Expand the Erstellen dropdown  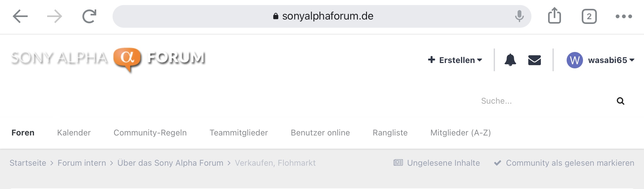455,60
